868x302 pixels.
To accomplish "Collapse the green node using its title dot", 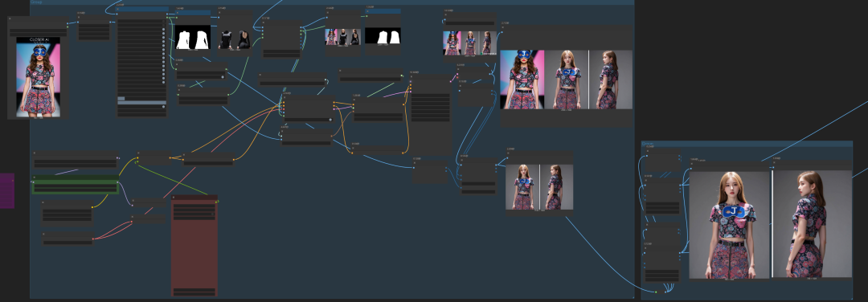I will [x=35, y=178].
